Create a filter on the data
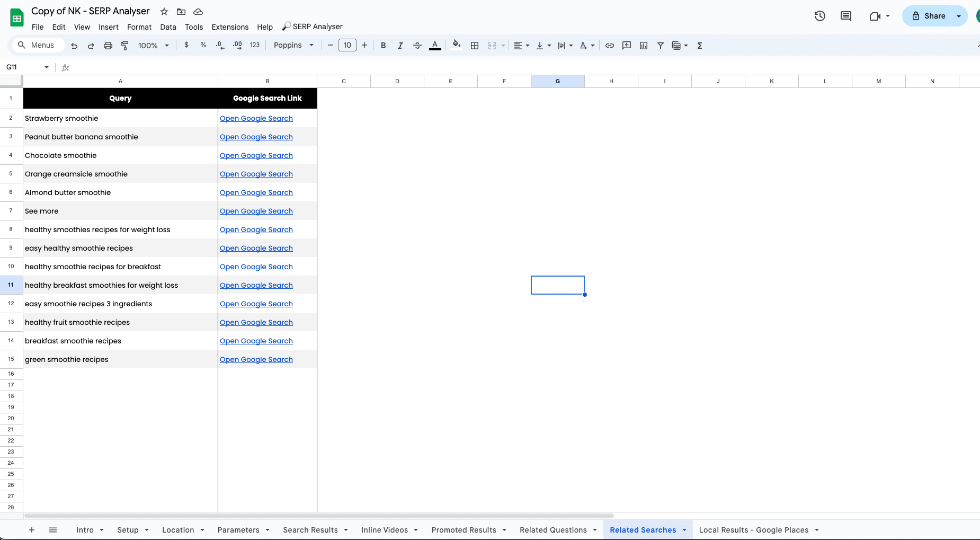 [x=660, y=45]
